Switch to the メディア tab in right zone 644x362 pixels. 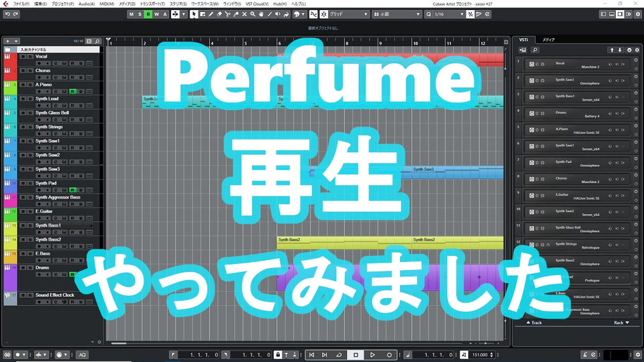[x=548, y=40]
